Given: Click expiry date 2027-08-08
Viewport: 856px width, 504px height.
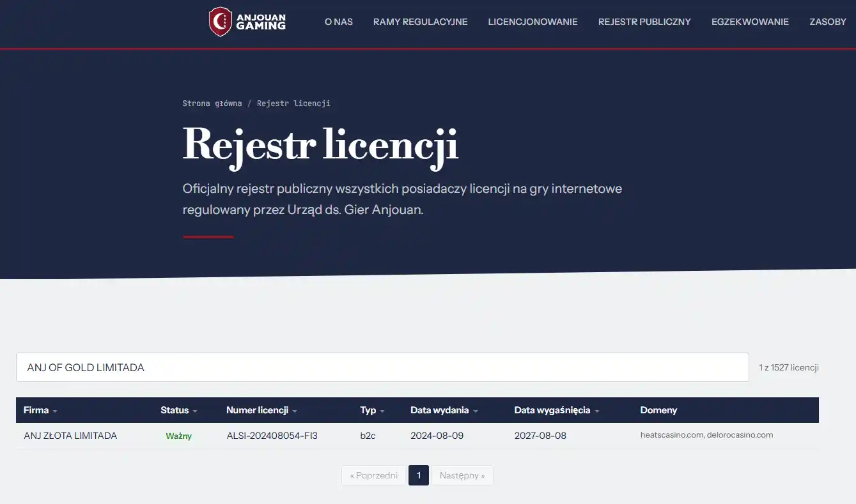Looking at the screenshot, I should tap(540, 436).
